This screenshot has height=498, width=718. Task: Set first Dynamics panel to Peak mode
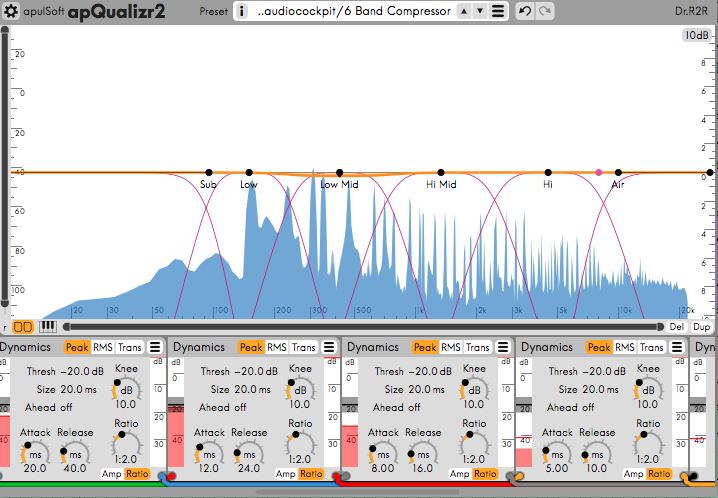click(77, 347)
